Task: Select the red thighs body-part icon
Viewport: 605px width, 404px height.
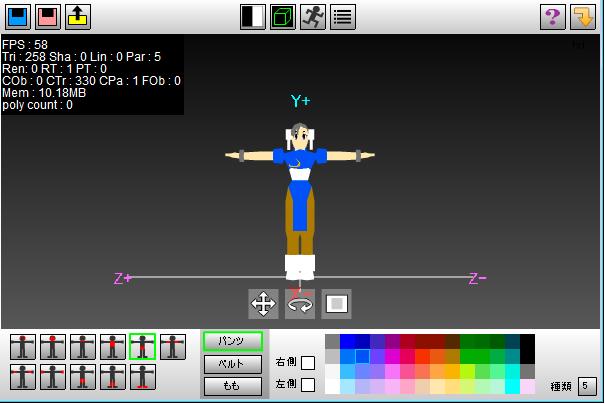Action: coord(83,377)
